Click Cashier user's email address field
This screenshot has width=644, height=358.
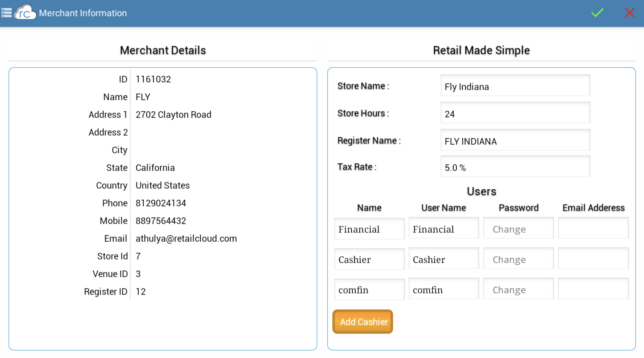593,258
